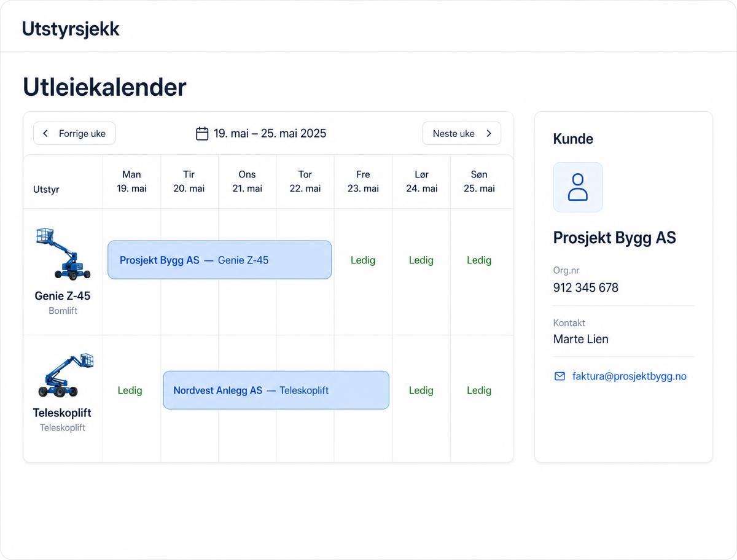Click the envelope icon next to email
The width and height of the screenshot is (737, 560).
click(560, 376)
